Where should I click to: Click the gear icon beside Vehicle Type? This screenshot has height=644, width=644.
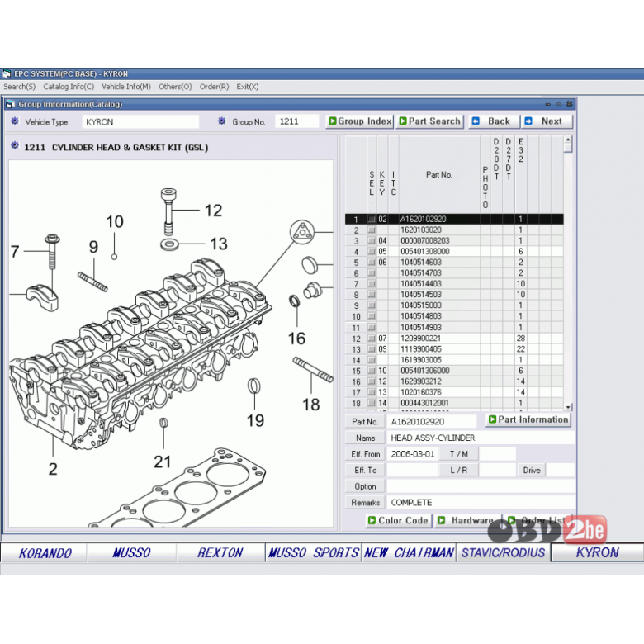point(15,121)
